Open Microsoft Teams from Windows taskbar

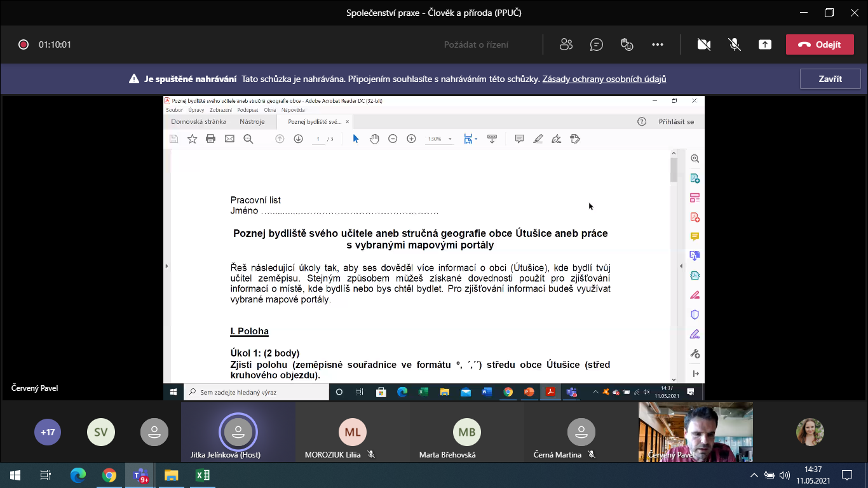point(140,475)
